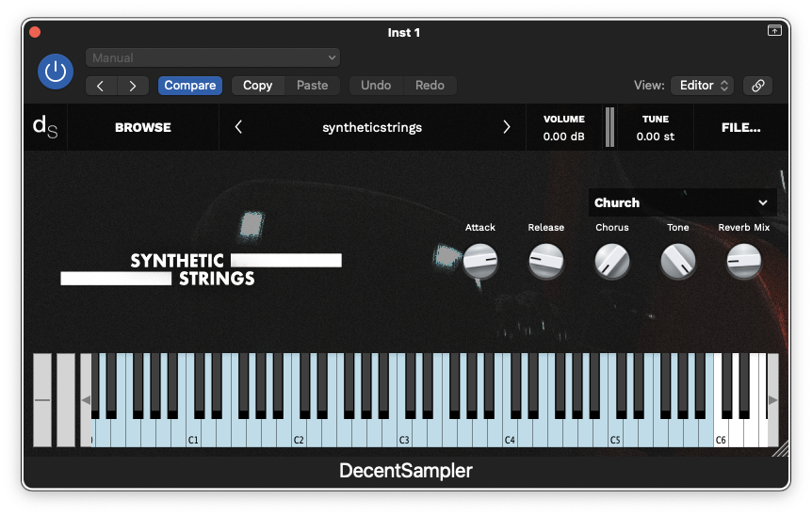Select next preset after syntheticstrings
Image resolution: width=812 pixels, height=516 pixels.
[x=507, y=127]
